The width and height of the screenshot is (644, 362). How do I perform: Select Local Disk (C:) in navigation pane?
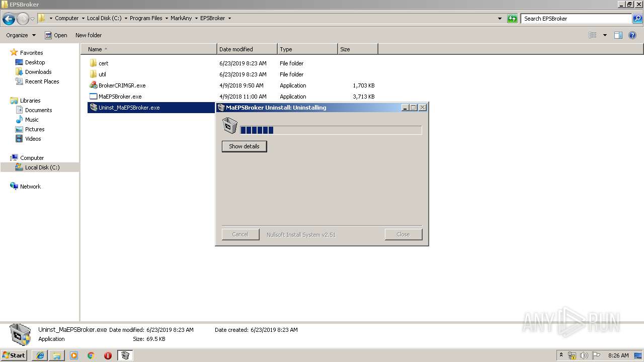point(42,167)
